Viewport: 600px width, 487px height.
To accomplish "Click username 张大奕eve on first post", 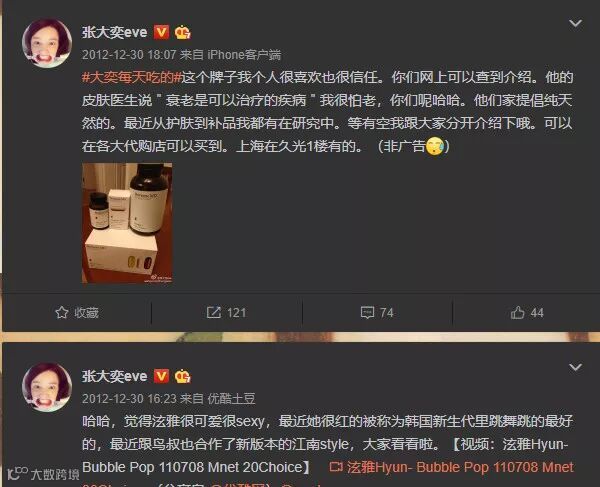I will coord(114,33).
